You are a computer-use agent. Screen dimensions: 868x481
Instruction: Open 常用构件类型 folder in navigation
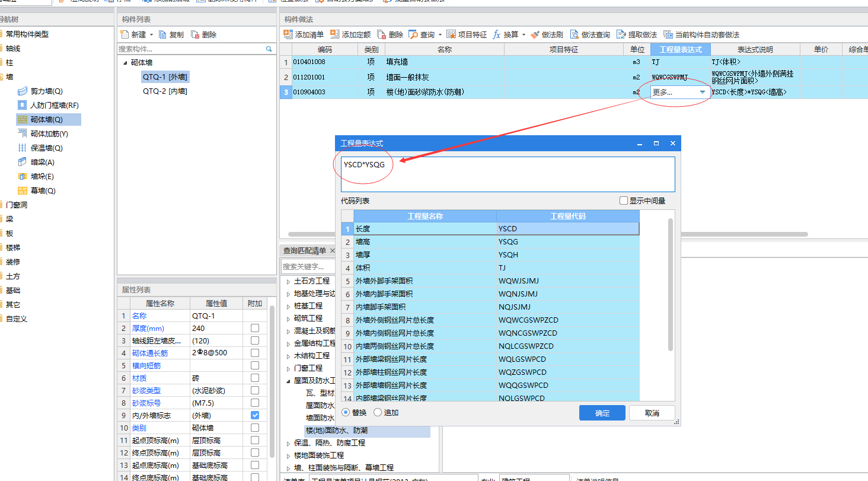pos(27,34)
